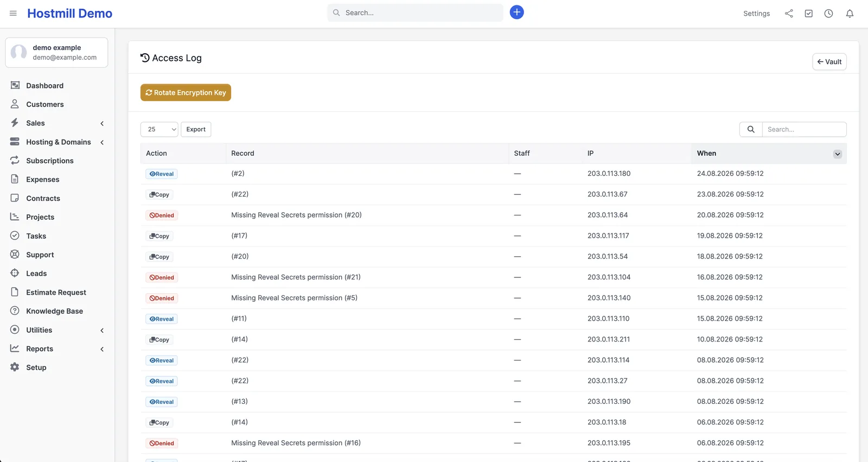This screenshot has width=868, height=462.
Task: Click the user avatar image
Action: 19,52
